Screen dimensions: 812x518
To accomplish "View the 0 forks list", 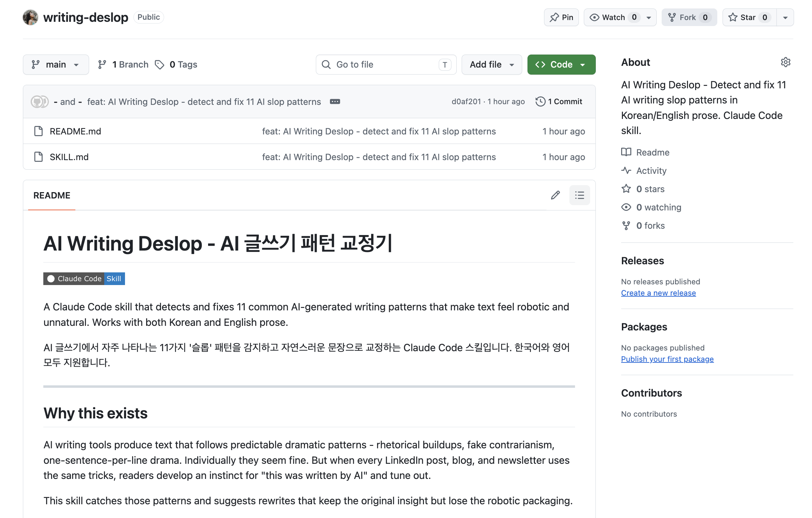I will [x=643, y=226].
